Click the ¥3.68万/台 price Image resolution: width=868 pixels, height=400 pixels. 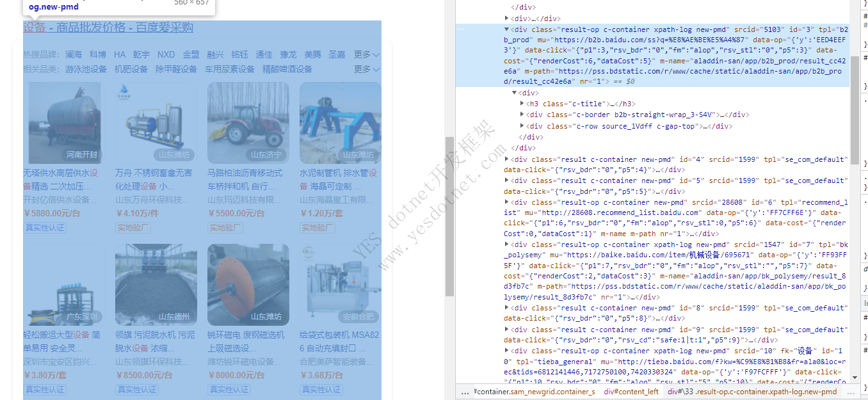click(321, 375)
